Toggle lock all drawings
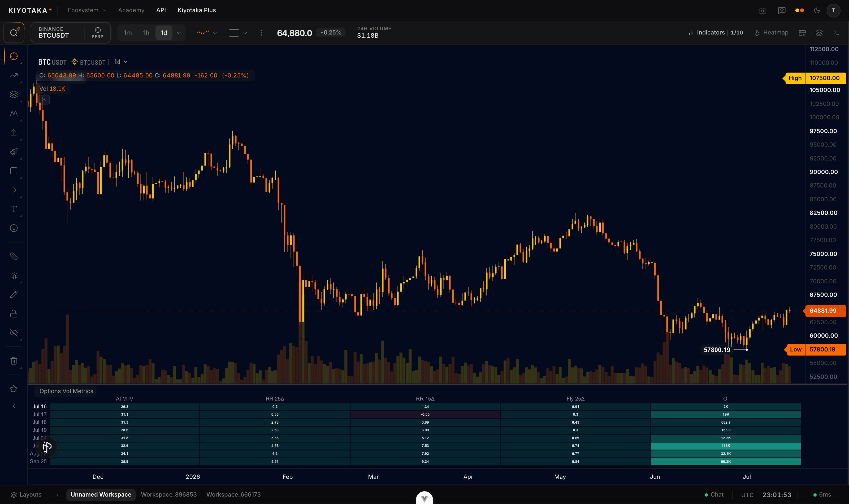The width and height of the screenshot is (849, 504). pyautogui.click(x=14, y=314)
